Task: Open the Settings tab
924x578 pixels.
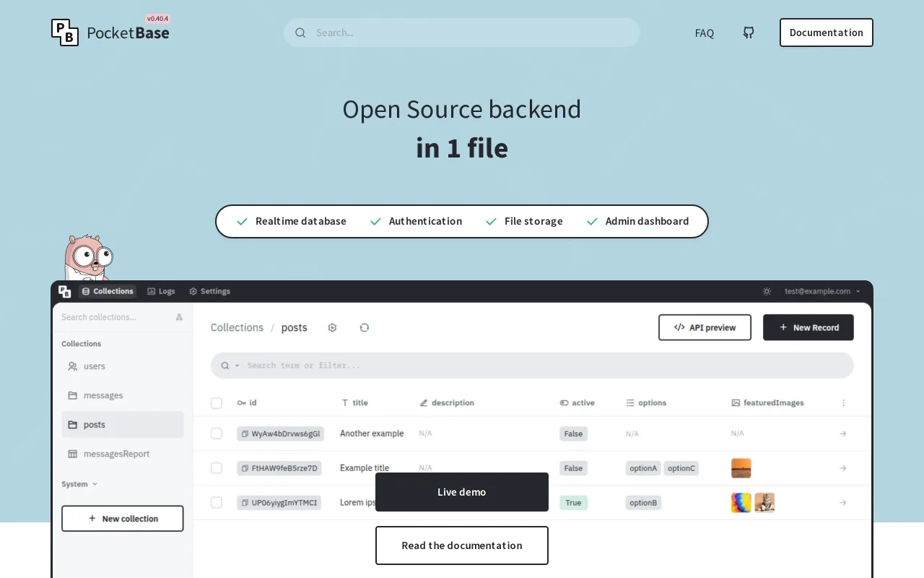Action: click(x=209, y=291)
